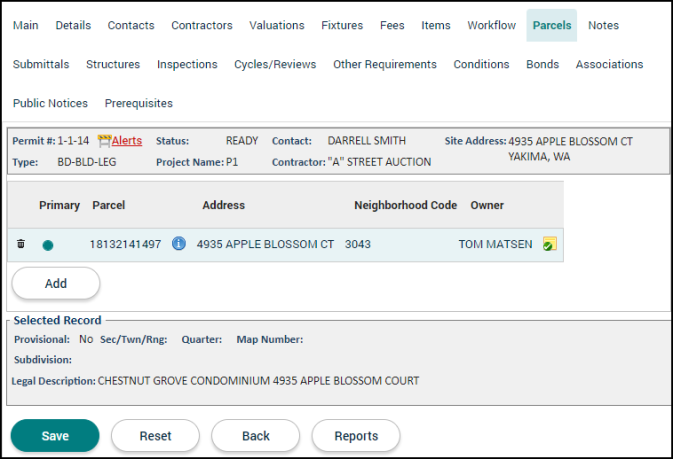The height and width of the screenshot is (459, 673).
Task: Open the Valuations tab
Action: coord(277,25)
